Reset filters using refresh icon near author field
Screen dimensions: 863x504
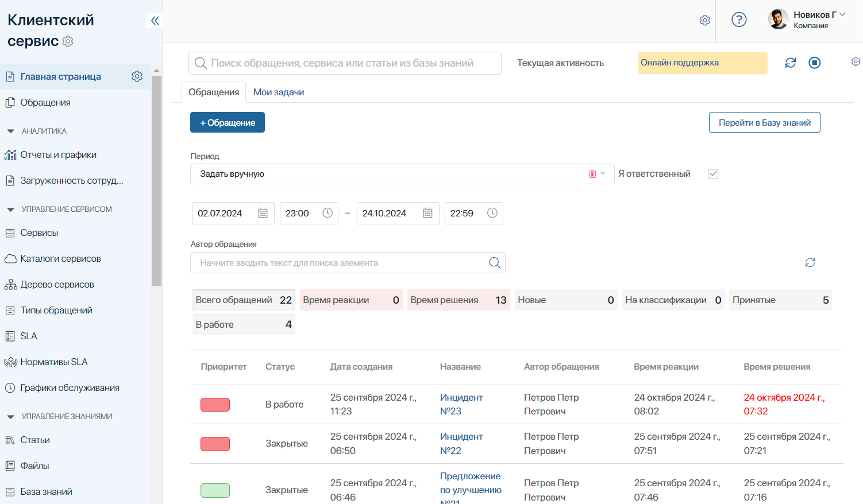point(810,263)
